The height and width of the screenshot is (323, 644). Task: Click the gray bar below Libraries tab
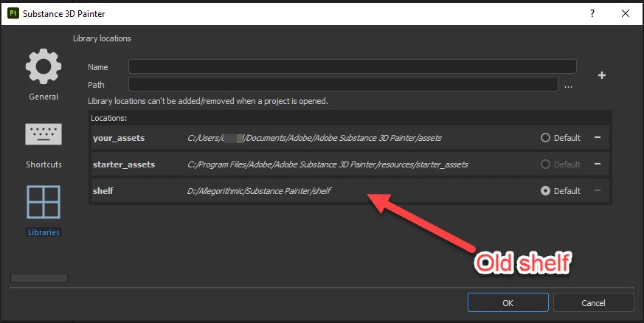pos(39,278)
